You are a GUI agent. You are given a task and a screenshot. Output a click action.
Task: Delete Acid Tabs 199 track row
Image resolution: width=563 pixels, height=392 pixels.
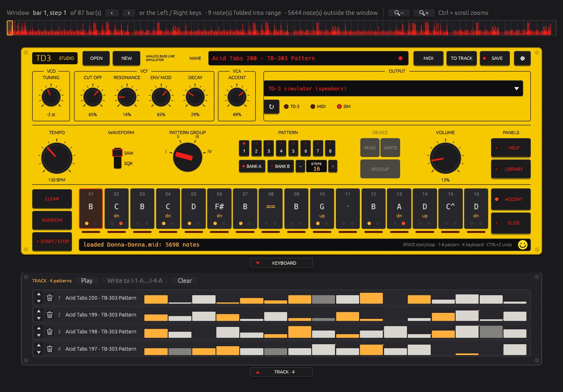[50, 315]
